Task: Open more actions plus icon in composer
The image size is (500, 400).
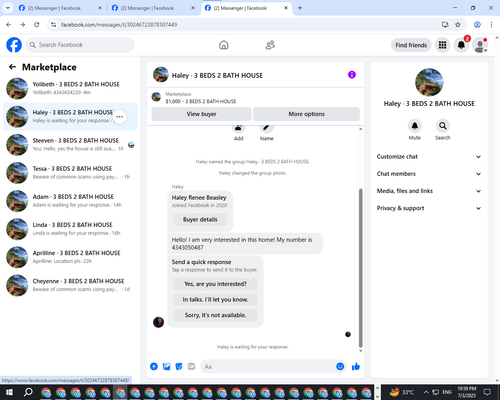Action: coord(154,367)
